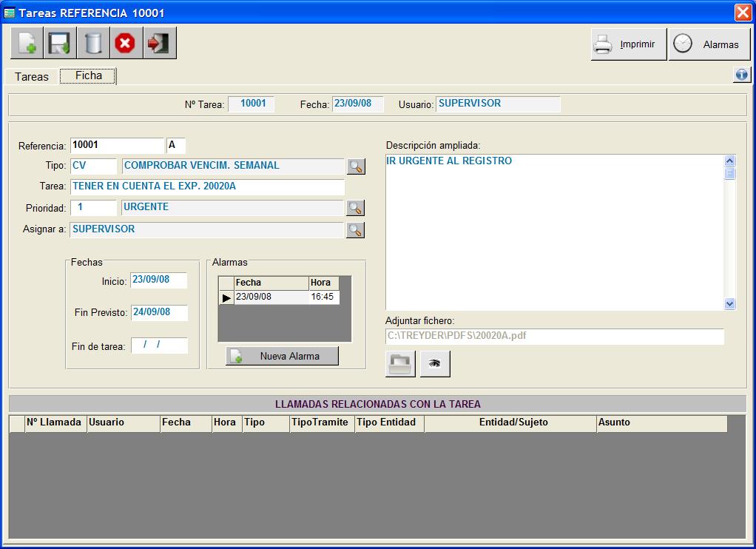Click the URGENTE priority description field
This screenshot has height=549, width=756.
pyautogui.click(x=233, y=207)
